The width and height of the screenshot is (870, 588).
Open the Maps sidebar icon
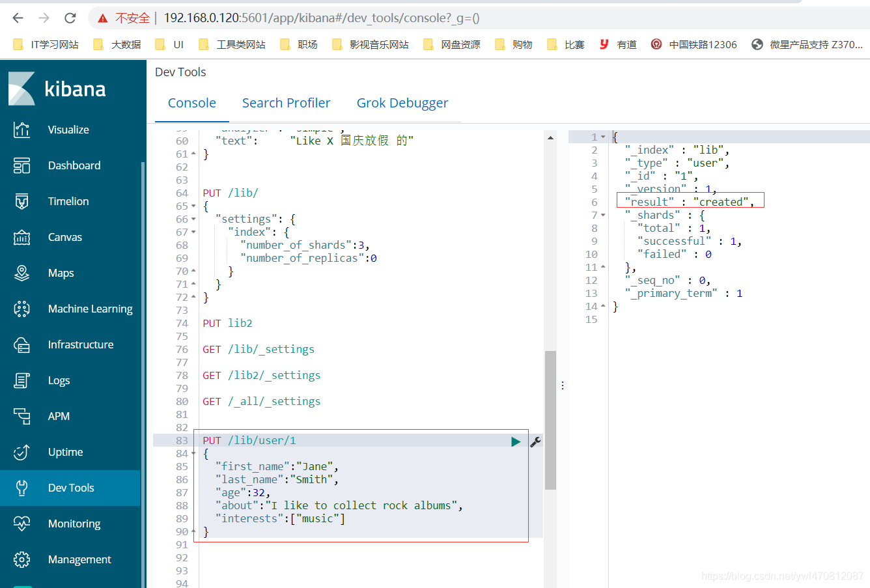[x=21, y=273]
